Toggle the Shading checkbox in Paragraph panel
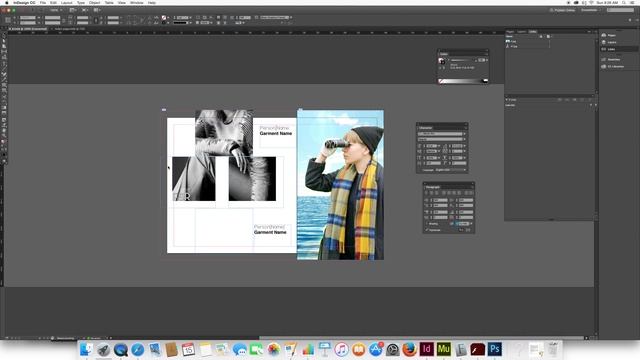The width and height of the screenshot is (640, 360). click(x=427, y=224)
